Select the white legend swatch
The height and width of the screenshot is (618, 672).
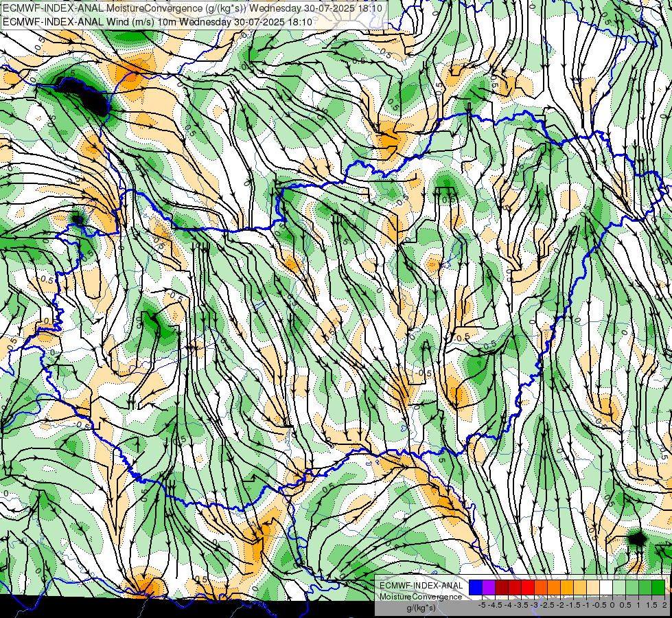point(606,587)
